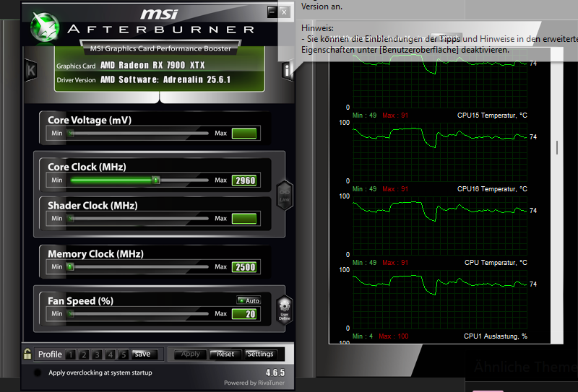Minimize the Afterburner window

click(272, 12)
